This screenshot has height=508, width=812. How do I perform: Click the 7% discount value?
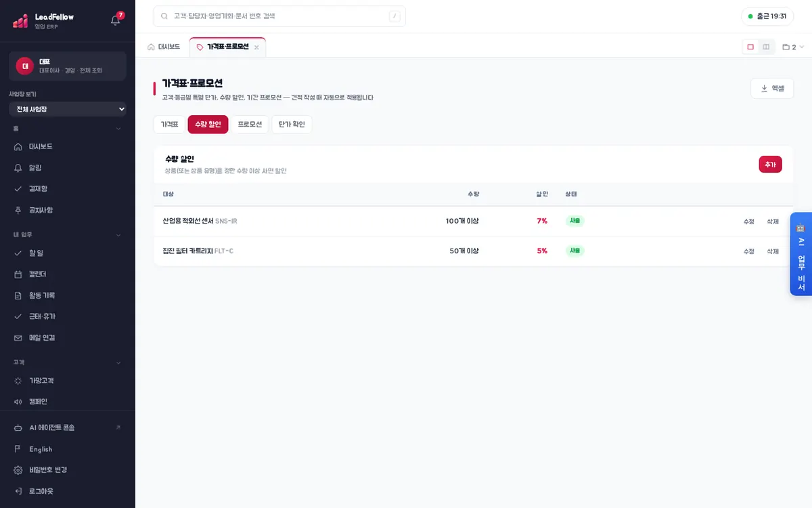[542, 221]
